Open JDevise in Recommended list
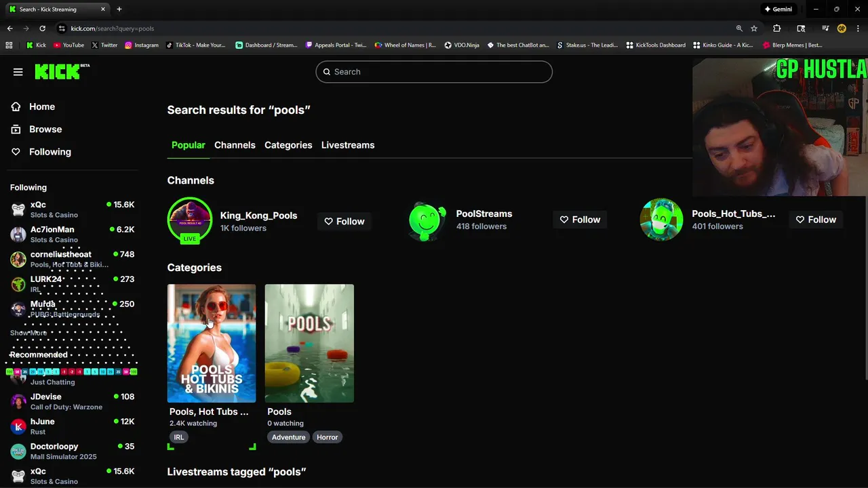Image resolution: width=868 pixels, height=488 pixels. point(73,401)
